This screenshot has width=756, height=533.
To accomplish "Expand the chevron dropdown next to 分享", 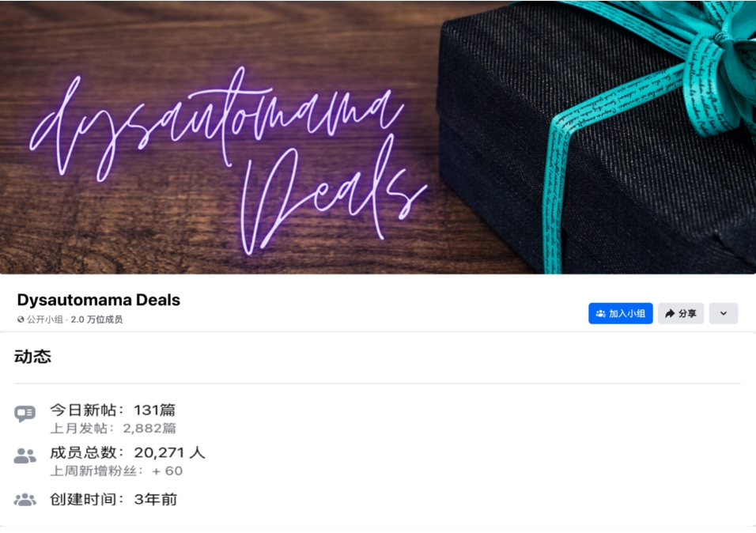I will [724, 313].
